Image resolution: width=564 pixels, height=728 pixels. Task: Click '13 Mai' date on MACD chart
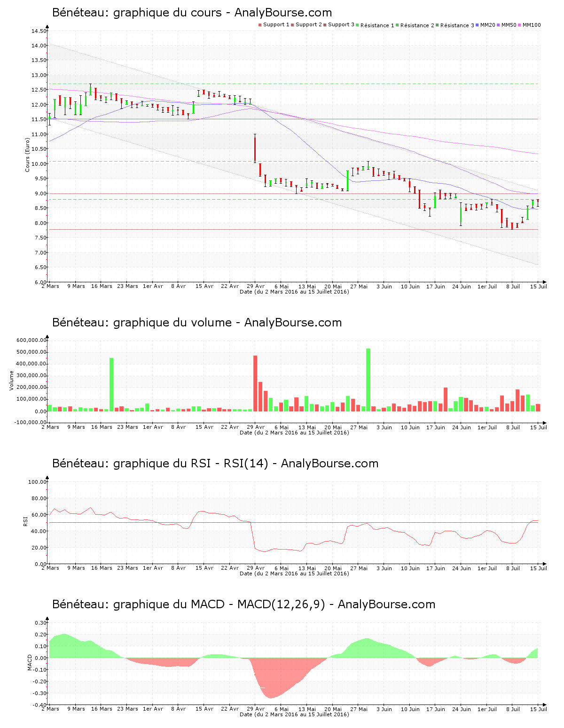click(307, 709)
